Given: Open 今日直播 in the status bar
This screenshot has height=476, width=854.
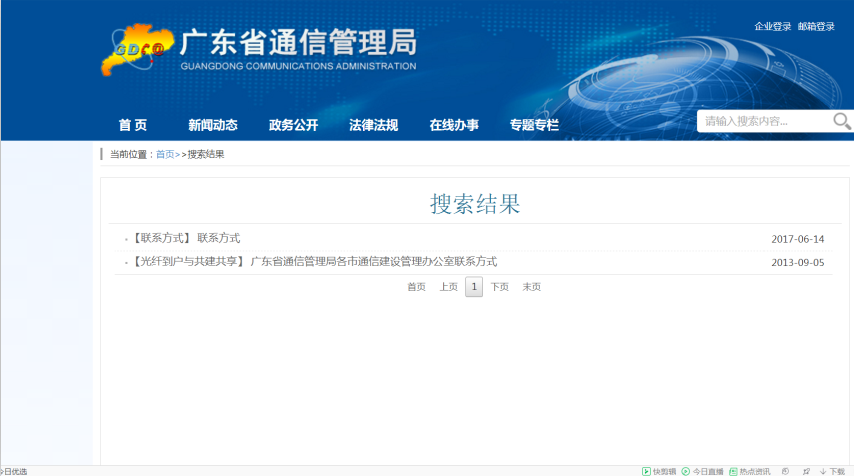Looking at the screenshot, I should tap(702, 471).
